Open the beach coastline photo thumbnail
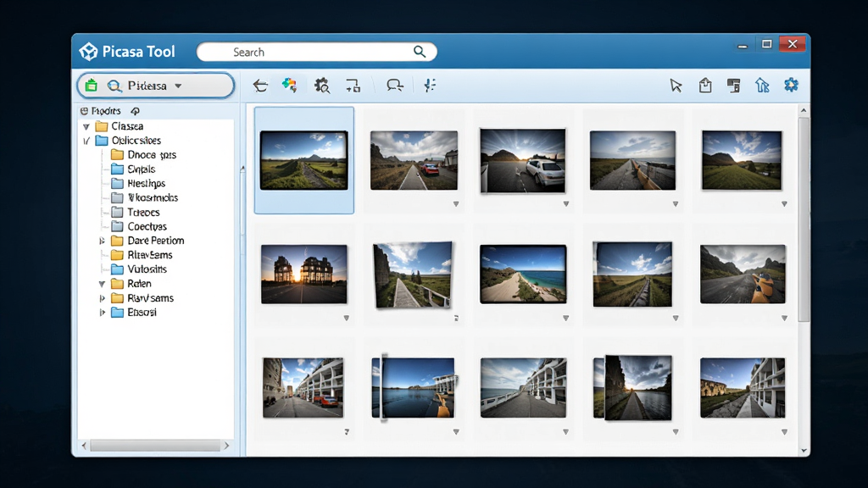Viewport: 868px width, 488px height. [523, 274]
